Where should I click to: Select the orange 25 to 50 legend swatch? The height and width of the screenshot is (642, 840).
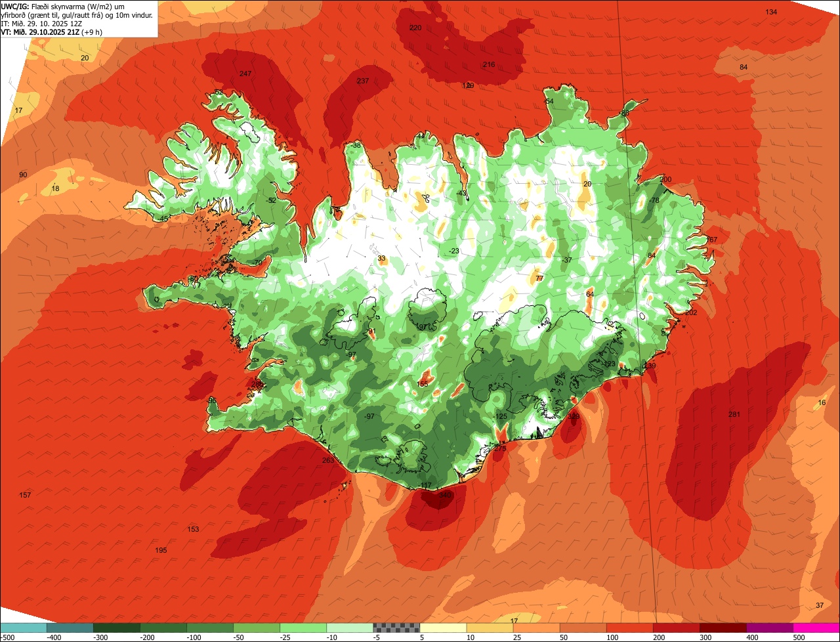tap(536, 628)
